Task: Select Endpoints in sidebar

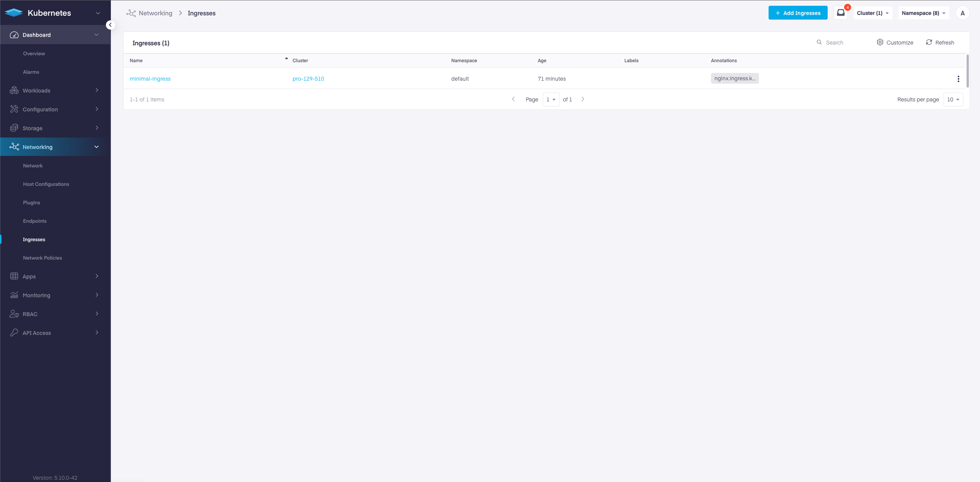Action: coord(35,221)
